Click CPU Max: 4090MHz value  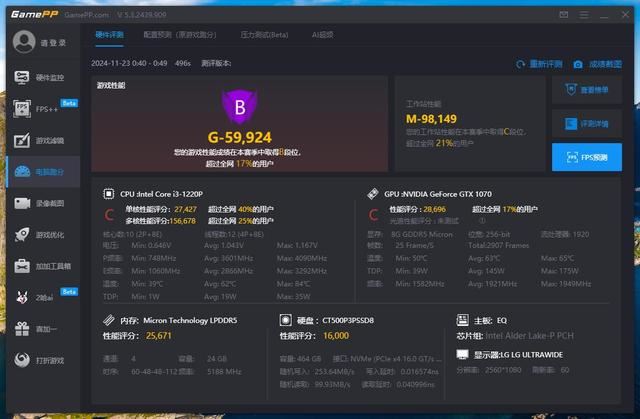[302, 258]
